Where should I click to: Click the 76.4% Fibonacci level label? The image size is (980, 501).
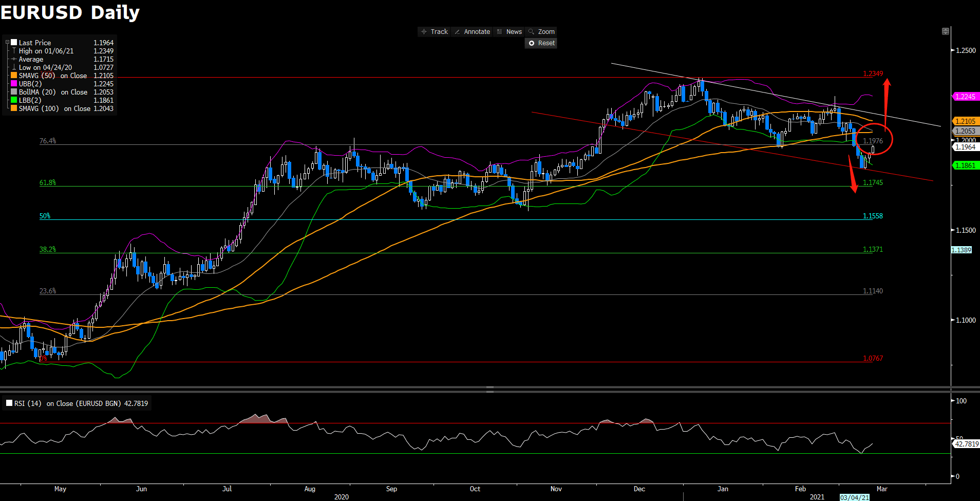click(x=48, y=141)
